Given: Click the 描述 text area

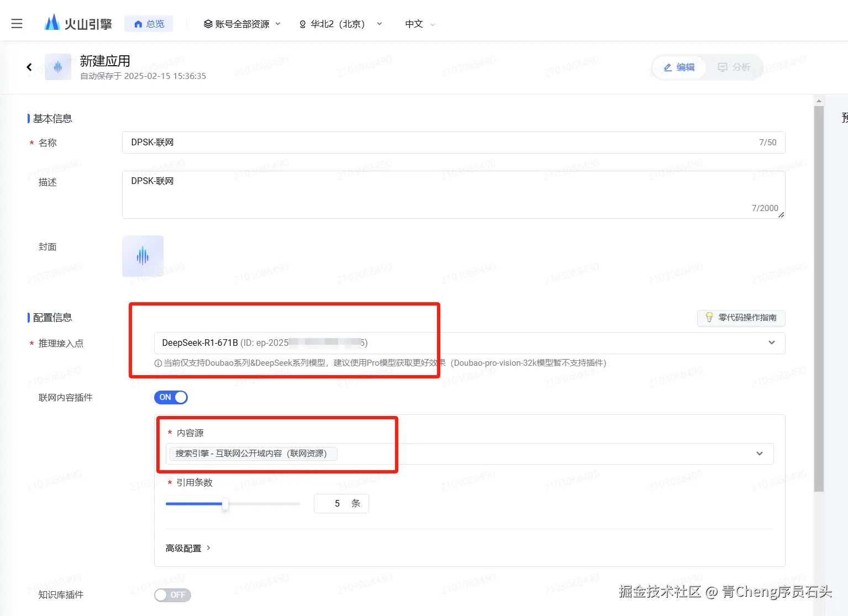Looking at the screenshot, I should [454, 194].
